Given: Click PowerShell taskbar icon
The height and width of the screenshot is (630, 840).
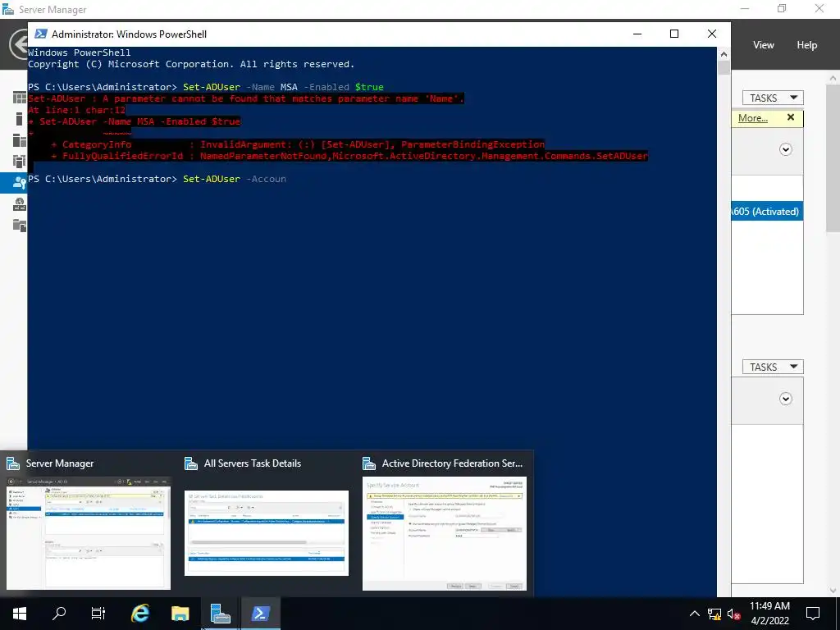Looking at the screenshot, I should 260,614.
